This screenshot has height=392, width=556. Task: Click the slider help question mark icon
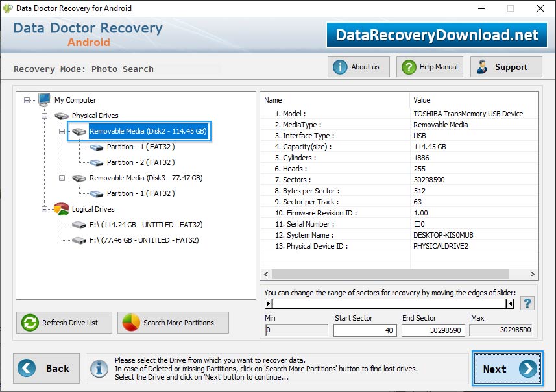(527, 303)
